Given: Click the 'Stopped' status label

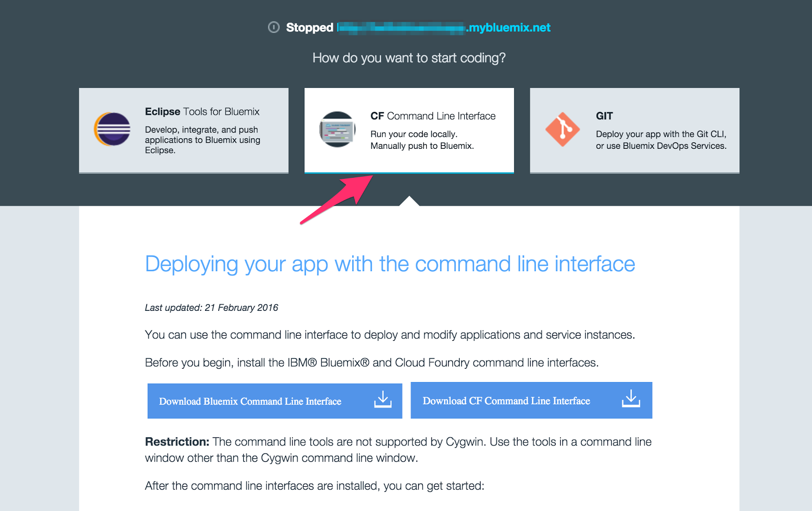Looking at the screenshot, I should pyautogui.click(x=310, y=27).
